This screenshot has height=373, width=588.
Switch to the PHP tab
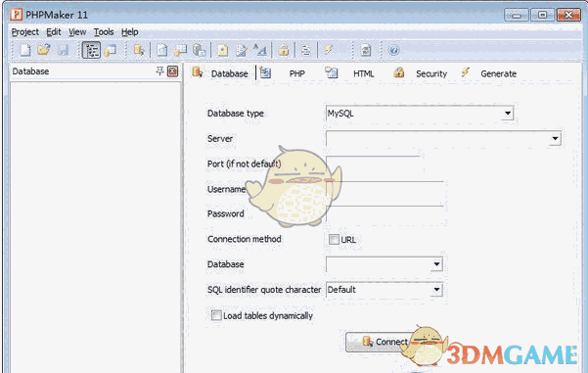click(283, 73)
